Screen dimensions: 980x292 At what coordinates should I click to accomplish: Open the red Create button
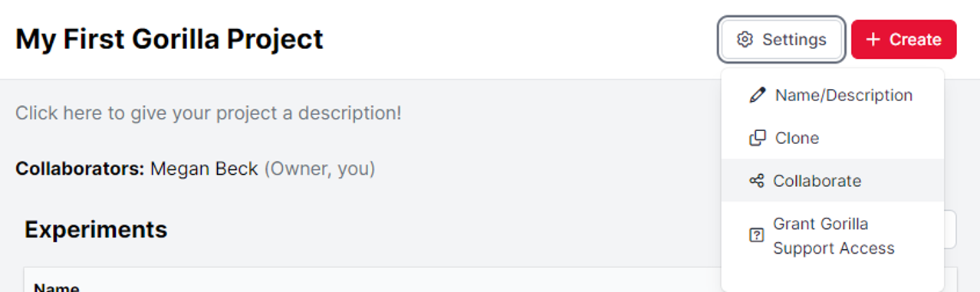(903, 39)
